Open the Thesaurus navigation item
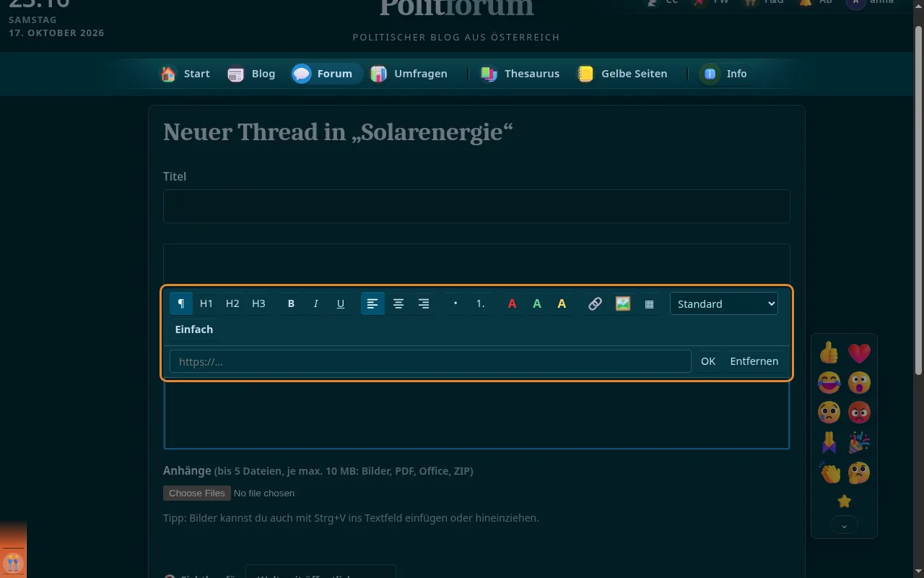Viewport: 924px width, 578px height. 520,74
